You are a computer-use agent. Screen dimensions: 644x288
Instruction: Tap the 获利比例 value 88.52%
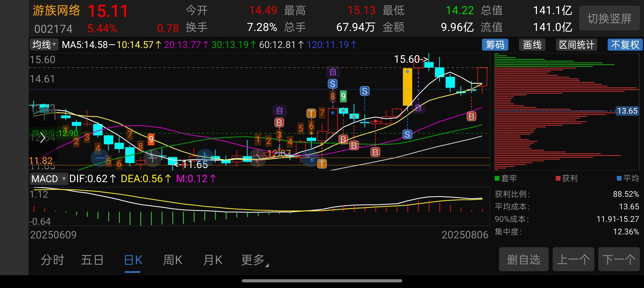point(626,194)
